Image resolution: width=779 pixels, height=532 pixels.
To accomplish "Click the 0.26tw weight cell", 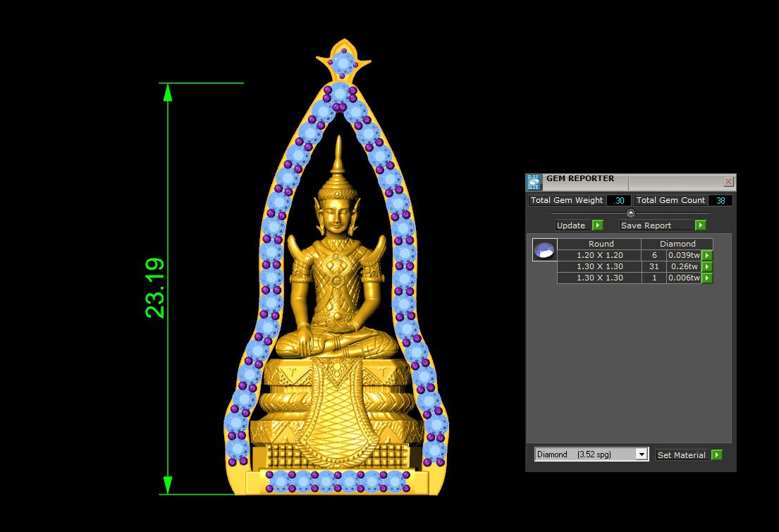I will point(684,267).
